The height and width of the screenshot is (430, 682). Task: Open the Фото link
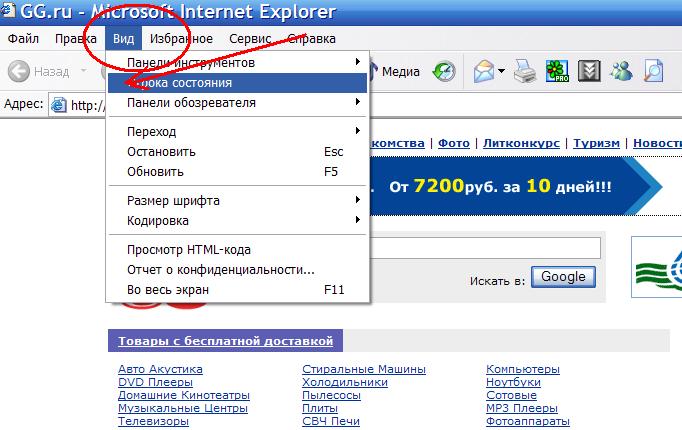[454, 143]
